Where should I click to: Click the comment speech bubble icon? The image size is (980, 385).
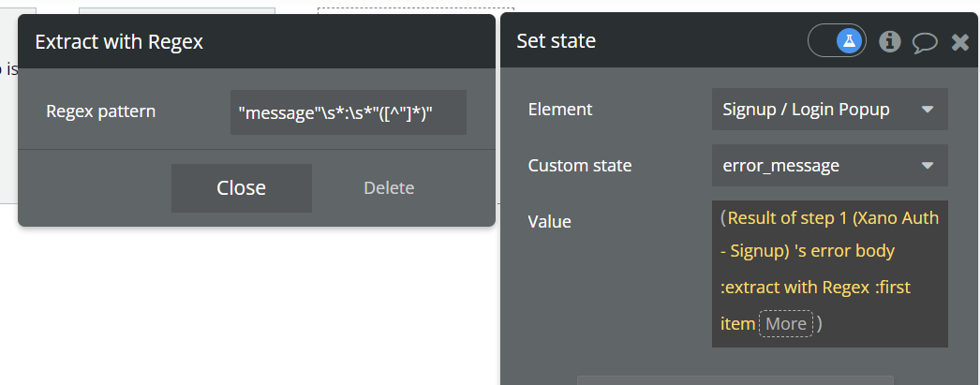pos(925,42)
